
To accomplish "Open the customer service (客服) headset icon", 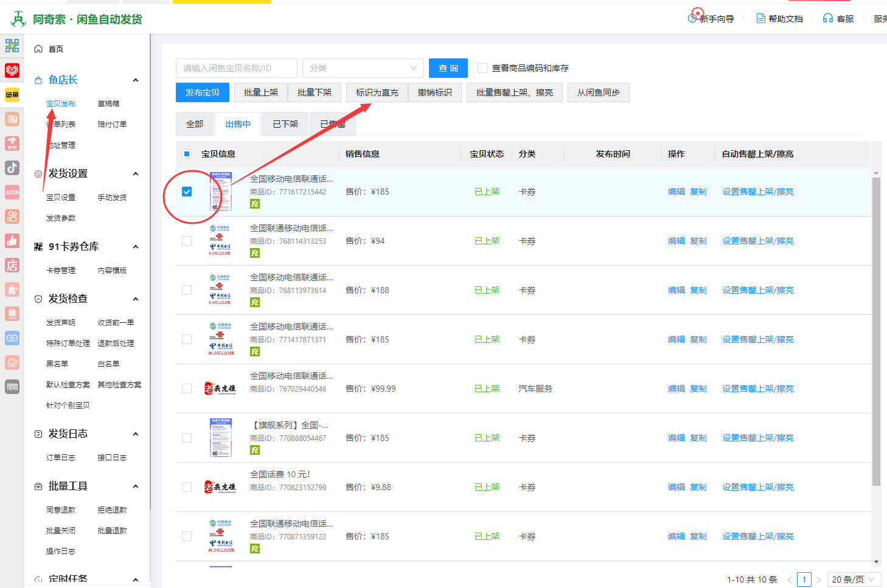I will click(x=827, y=18).
